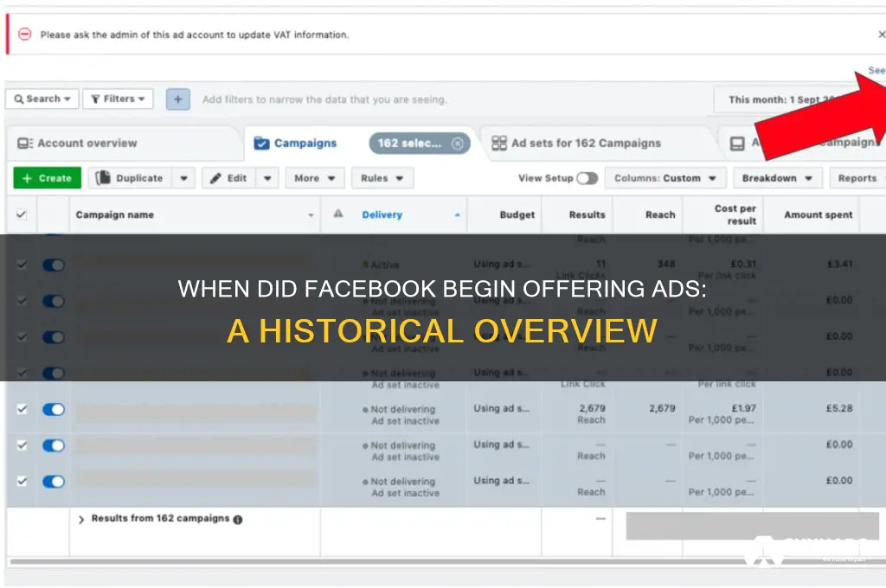Click the Duplicate copy icon
Screen dimensions: 886x588
[x=103, y=178]
